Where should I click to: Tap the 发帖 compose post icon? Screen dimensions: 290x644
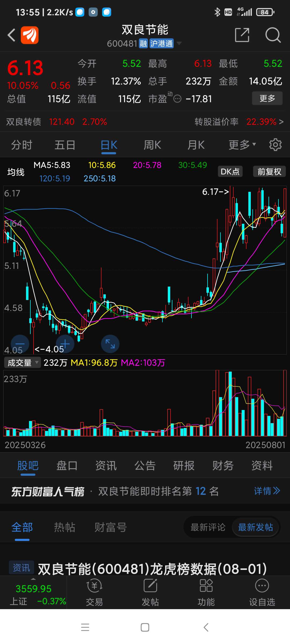[150, 592]
